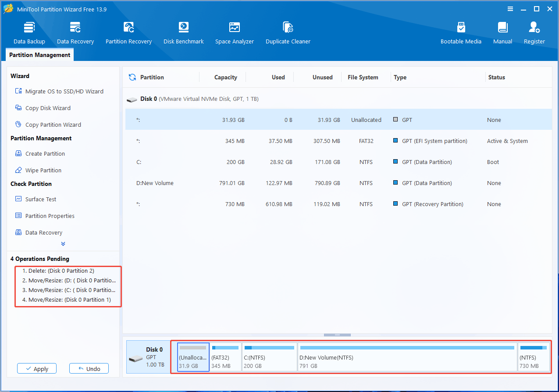Click the FAT32 345 MB block in the disk map
The height and width of the screenshot is (392, 559).
pyautogui.click(x=226, y=357)
